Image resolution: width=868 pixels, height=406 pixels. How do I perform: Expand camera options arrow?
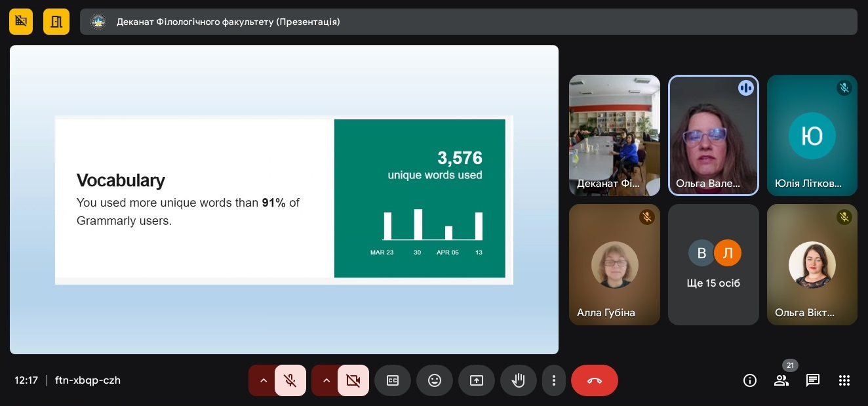(x=326, y=380)
